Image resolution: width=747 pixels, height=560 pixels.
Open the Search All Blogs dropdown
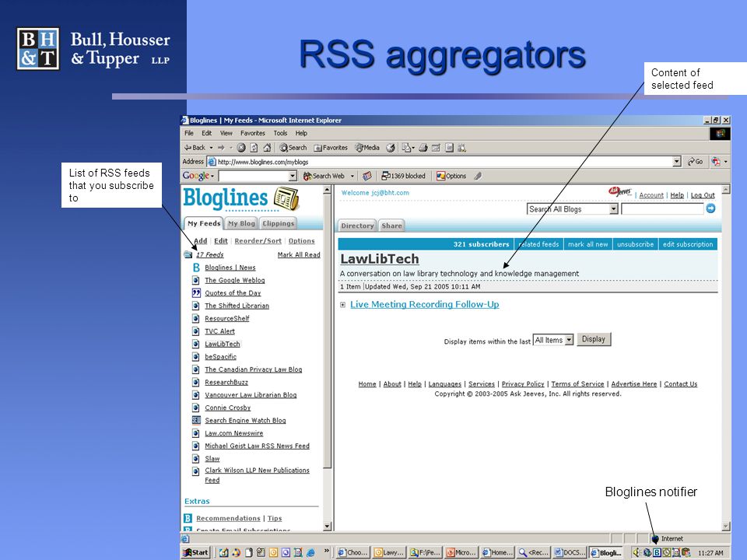pyautogui.click(x=572, y=208)
